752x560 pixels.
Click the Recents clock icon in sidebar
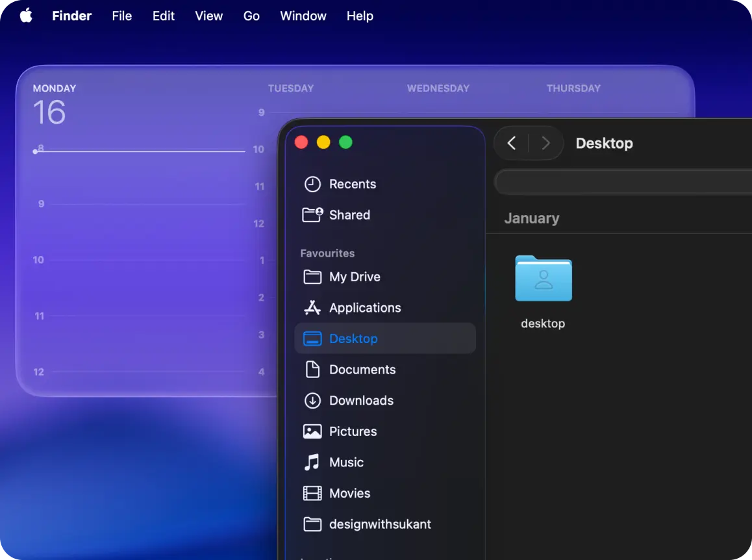(312, 185)
